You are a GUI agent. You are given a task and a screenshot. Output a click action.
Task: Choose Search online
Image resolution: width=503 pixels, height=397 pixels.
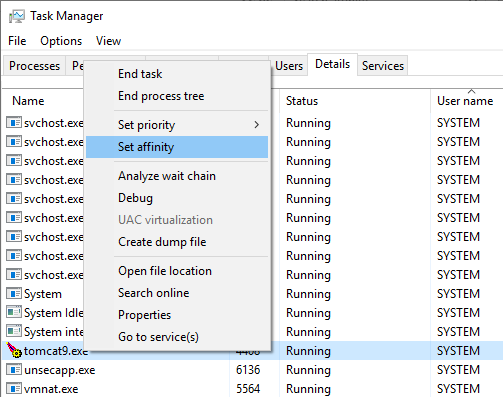pos(177,293)
